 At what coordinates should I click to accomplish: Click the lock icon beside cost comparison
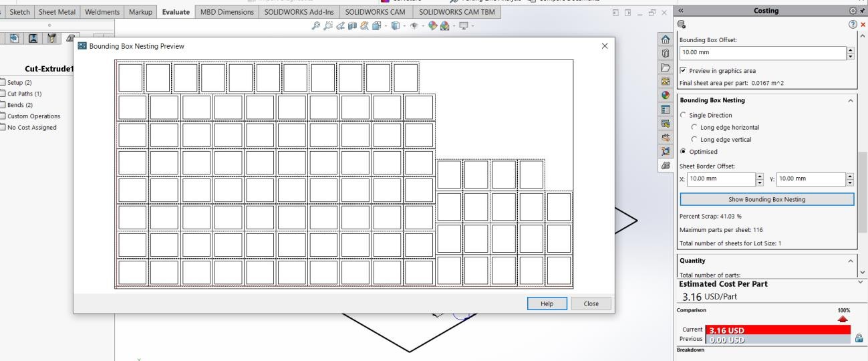[859, 338]
